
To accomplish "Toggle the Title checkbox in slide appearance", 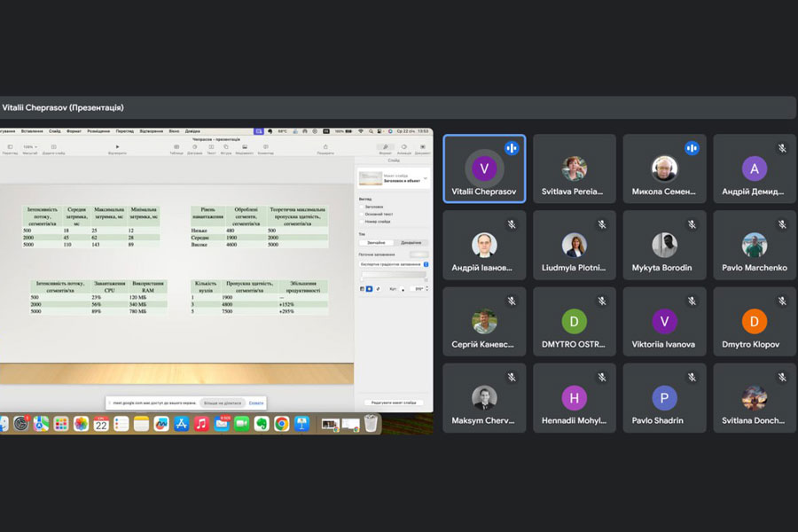I will coord(363,207).
